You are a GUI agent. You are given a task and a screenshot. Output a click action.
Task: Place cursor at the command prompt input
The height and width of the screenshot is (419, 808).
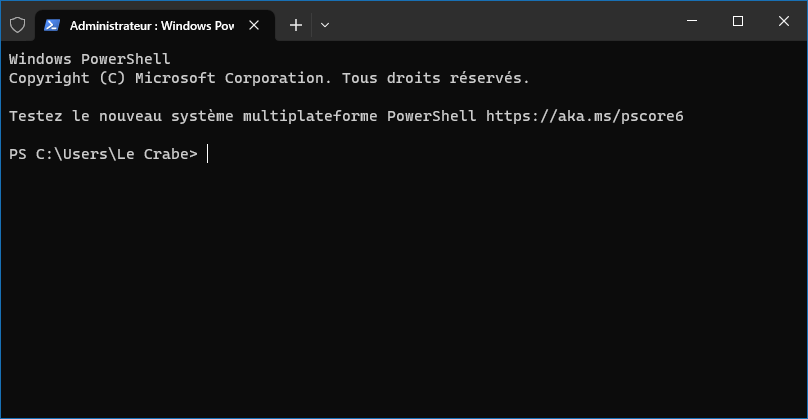[x=207, y=154]
